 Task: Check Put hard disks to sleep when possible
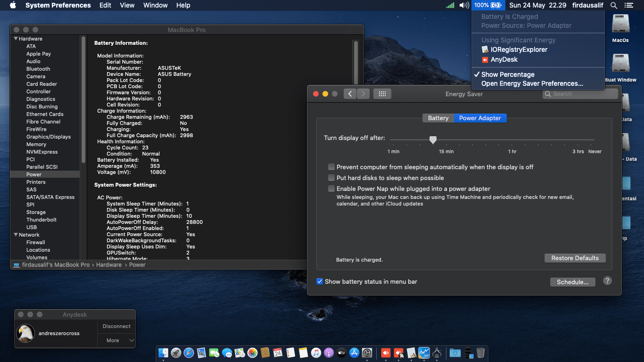click(331, 178)
